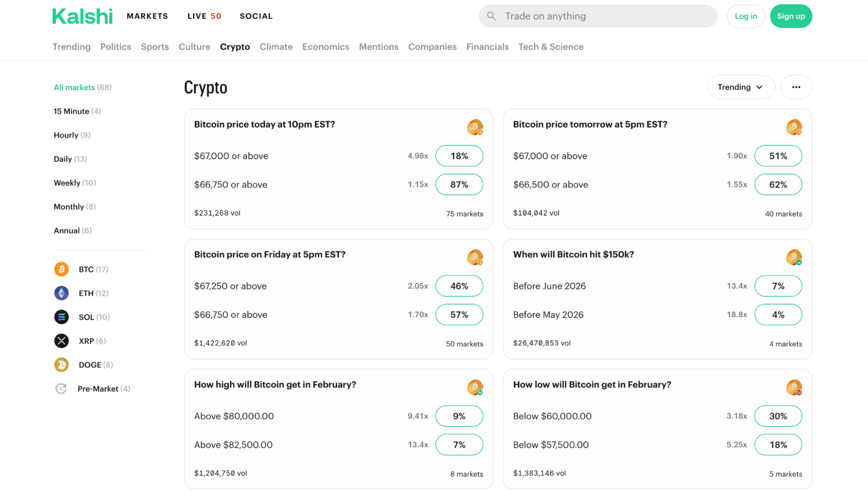This screenshot has height=495, width=868.
Task: Select 18% for $67,000 or above tonight
Action: 459,156
